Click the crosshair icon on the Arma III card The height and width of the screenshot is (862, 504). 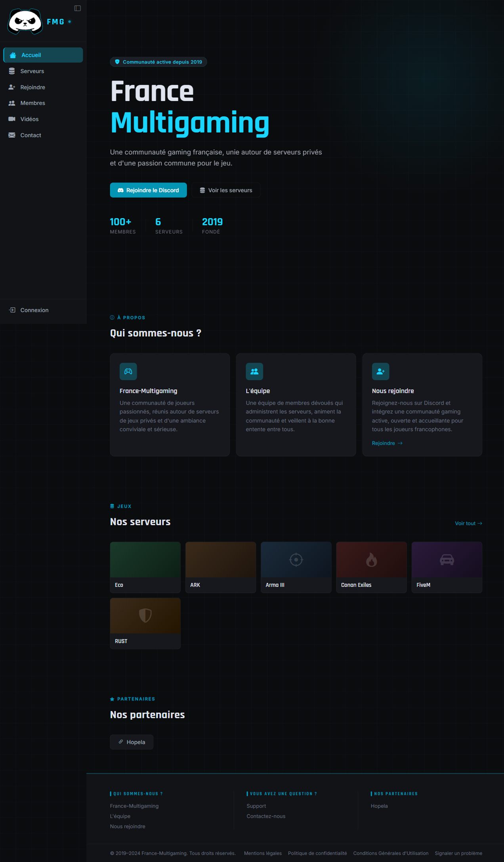296,560
